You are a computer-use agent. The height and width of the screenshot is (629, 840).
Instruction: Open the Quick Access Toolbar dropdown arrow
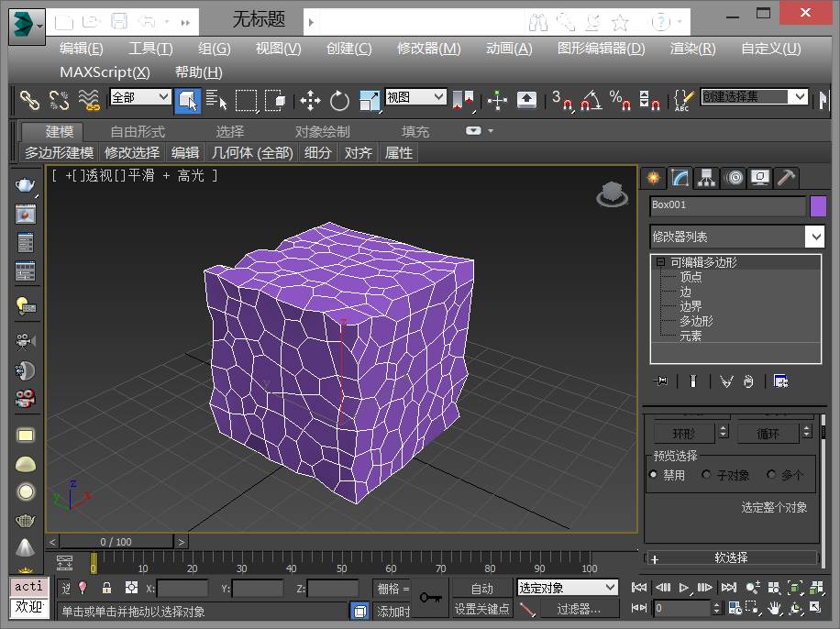coord(185,23)
